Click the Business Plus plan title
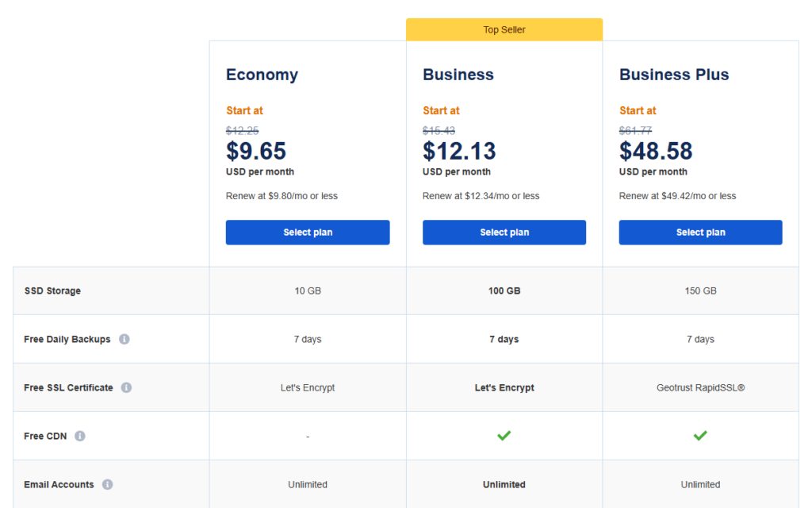Screen dimensions: 812x508 point(674,75)
